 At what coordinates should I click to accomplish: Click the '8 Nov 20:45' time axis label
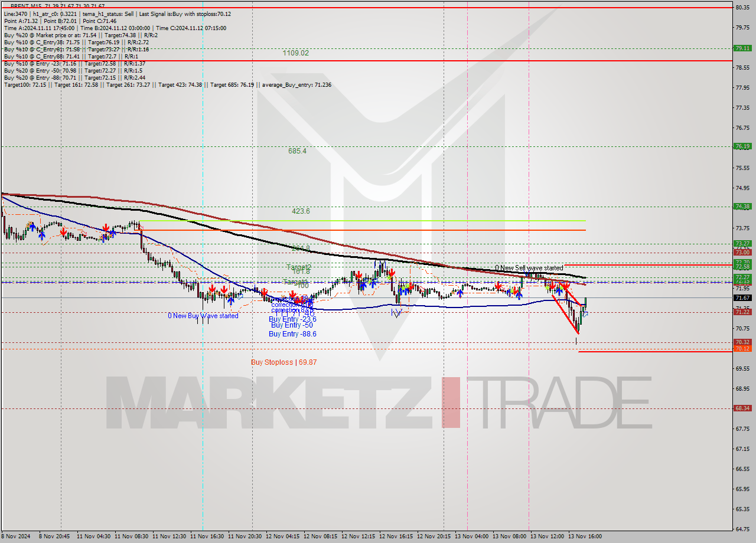click(56, 537)
